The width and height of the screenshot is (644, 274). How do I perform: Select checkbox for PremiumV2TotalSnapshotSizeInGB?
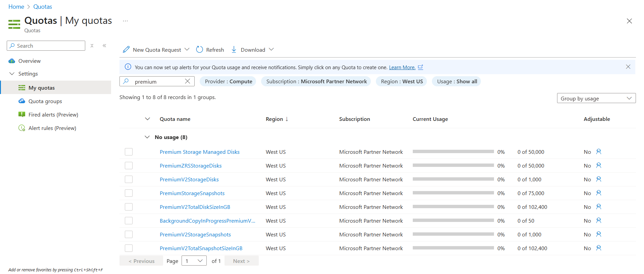click(x=129, y=248)
